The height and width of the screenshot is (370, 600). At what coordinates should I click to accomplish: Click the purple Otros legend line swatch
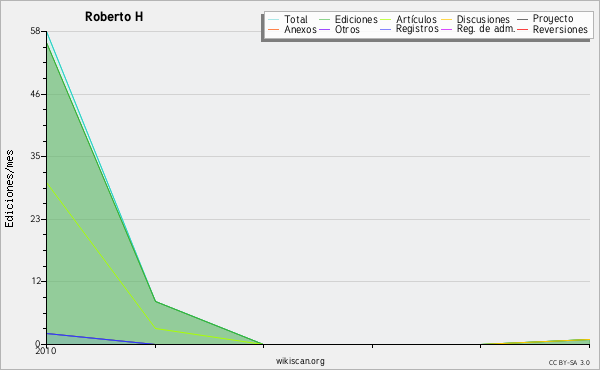point(324,30)
